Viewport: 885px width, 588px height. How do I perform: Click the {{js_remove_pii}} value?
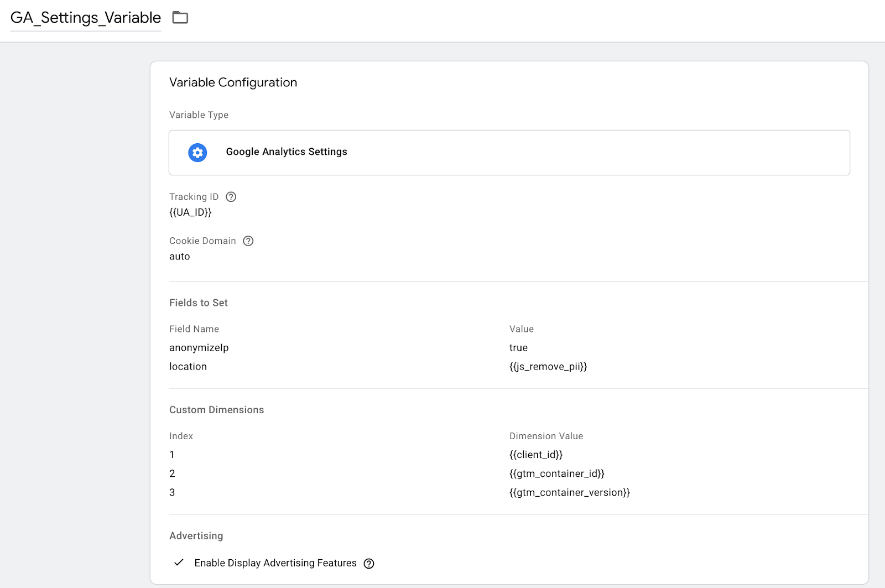click(x=548, y=367)
